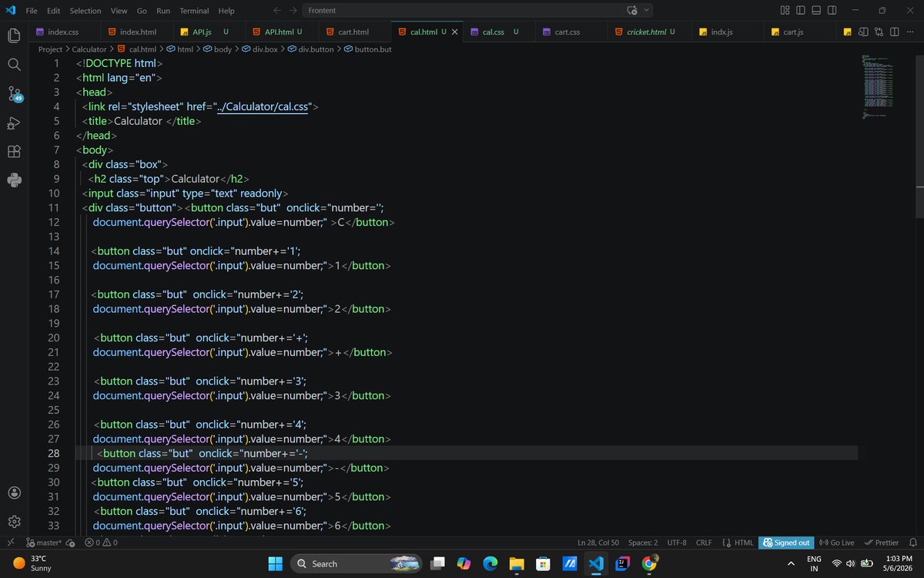Switch to the API.js tab
The width and height of the screenshot is (924, 578).
click(210, 32)
